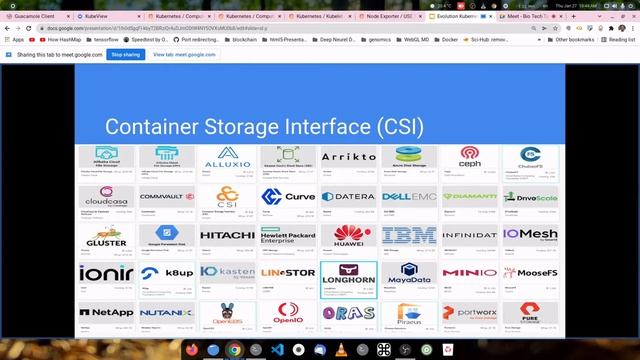Close the Guacamole Client tab
Viewport: 640px width, 360px height.
(68, 16)
